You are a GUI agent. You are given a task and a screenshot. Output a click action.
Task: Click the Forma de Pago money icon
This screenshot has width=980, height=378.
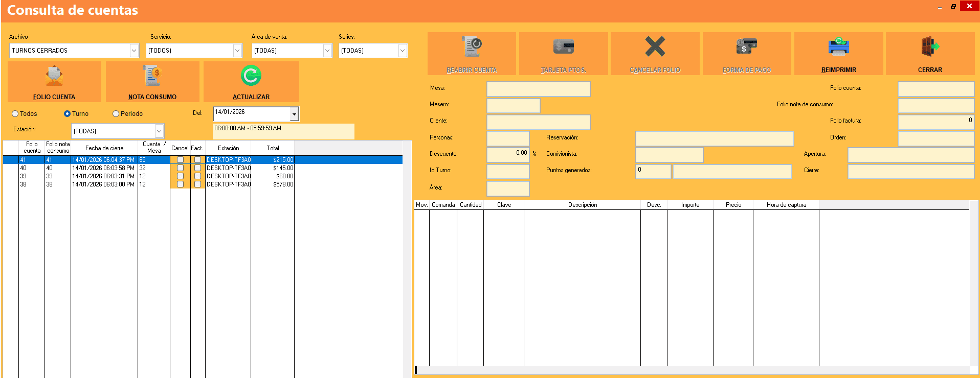[x=746, y=46]
